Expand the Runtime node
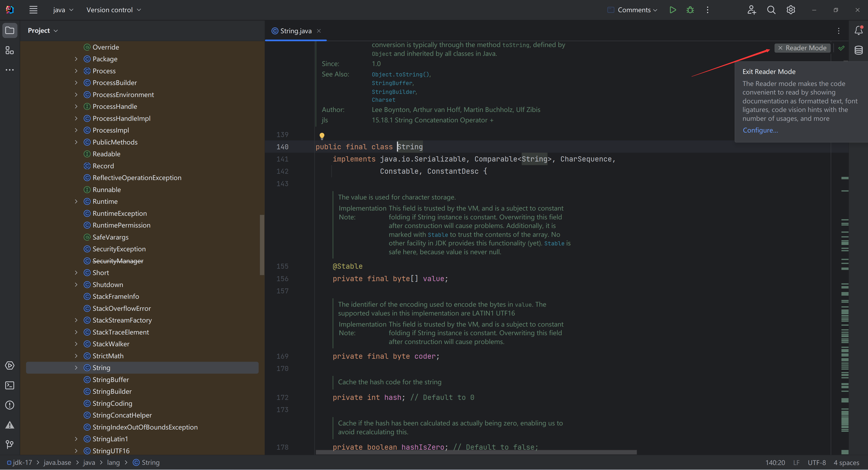The height and width of the screenshot is (470, 868). click(x=76, y=201)
